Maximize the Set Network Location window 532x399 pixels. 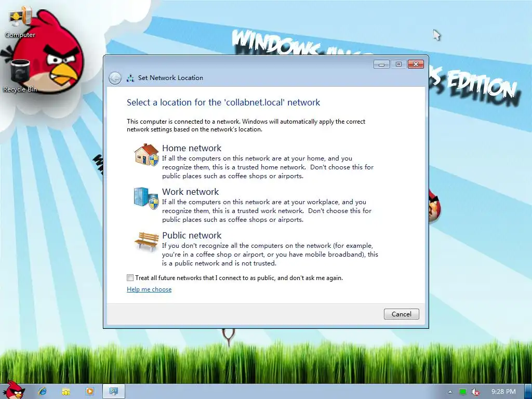coord(398,64)
